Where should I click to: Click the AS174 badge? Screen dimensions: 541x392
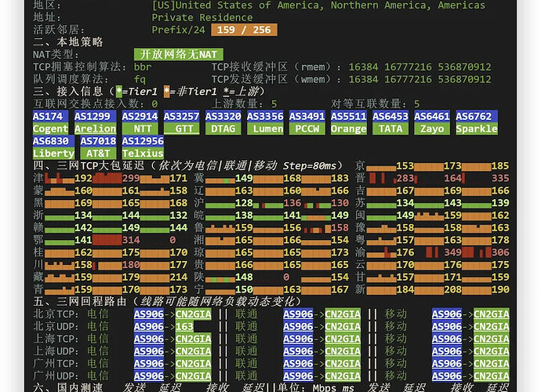tap(50, 116)
